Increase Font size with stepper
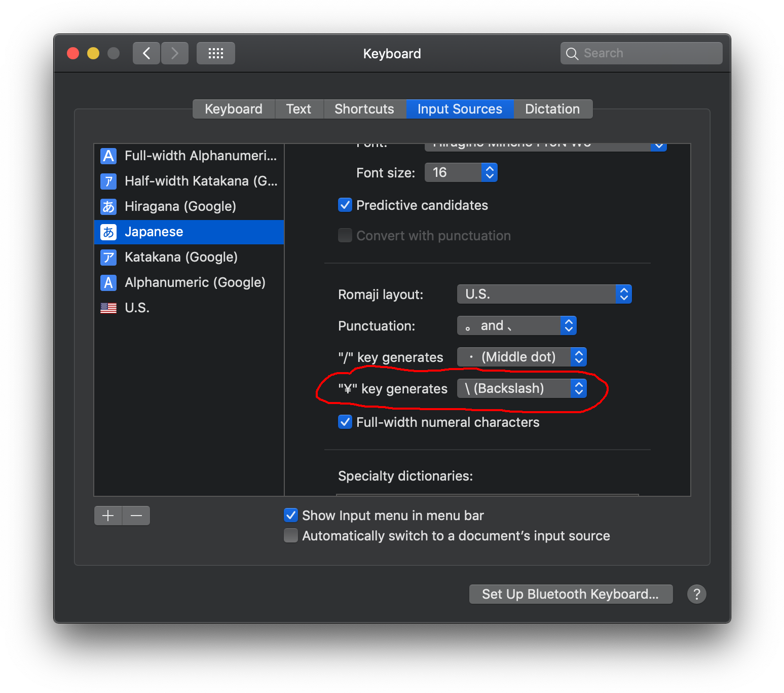The image size is (784, 693). pyautogui.click(x=489, y=169)
